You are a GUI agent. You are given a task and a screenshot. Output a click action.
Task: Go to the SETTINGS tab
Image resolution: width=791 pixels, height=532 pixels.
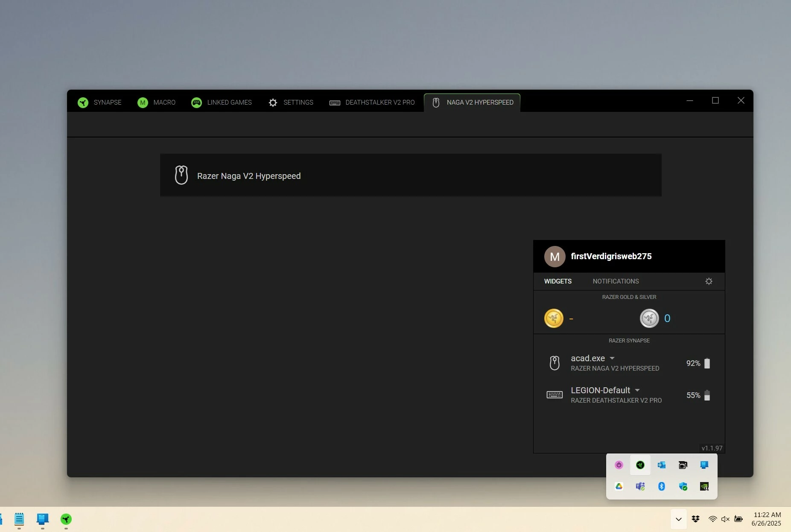tap(291, 102)
